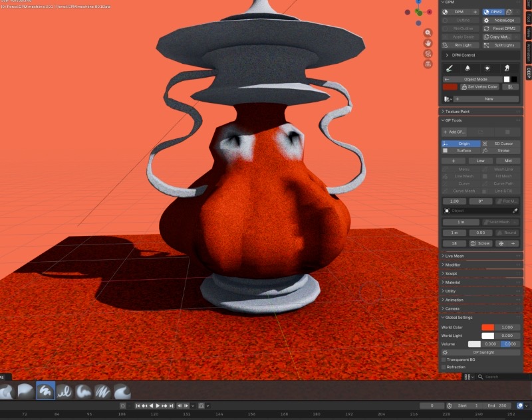Click the clock icon beside Start

[450, 406]
